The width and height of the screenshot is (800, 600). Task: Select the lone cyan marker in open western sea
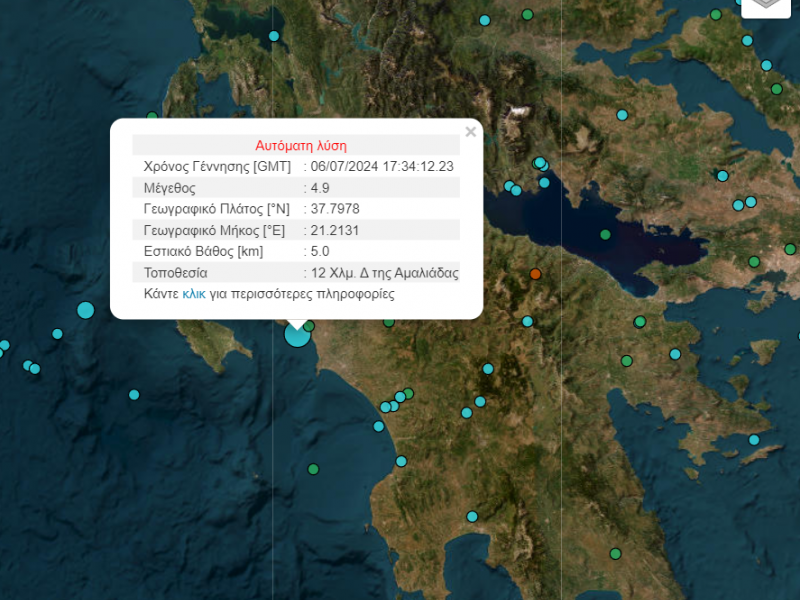tap(134, 395)
